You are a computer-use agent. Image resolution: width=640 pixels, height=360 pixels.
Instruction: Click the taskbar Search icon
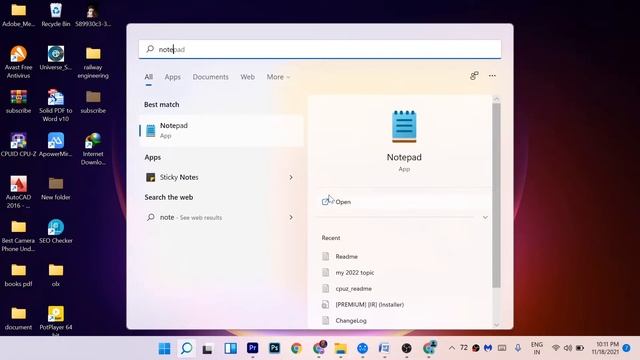tap(187, 348)
